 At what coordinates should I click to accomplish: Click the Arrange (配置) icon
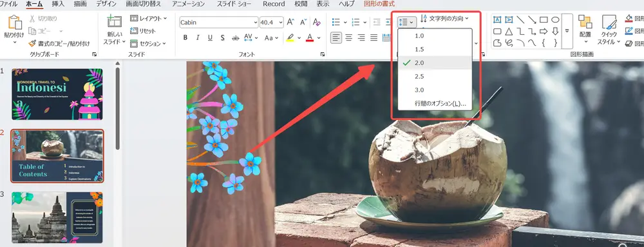(585, 22)
